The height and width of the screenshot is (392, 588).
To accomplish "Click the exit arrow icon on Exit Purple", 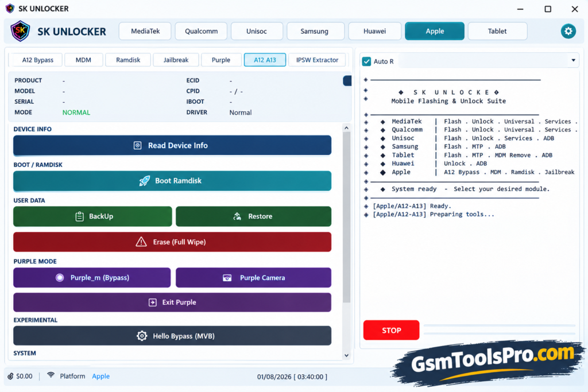I will click(x=152, y=302).
